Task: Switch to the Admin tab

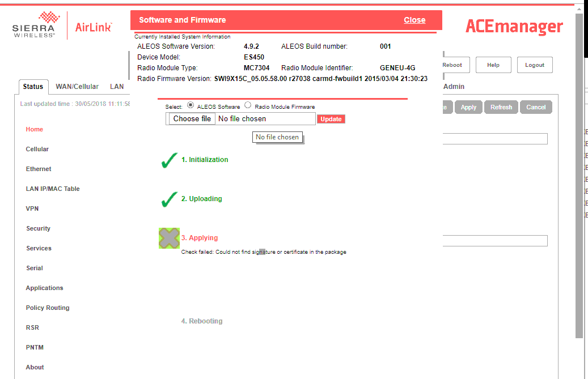Action: coord(454,87)
